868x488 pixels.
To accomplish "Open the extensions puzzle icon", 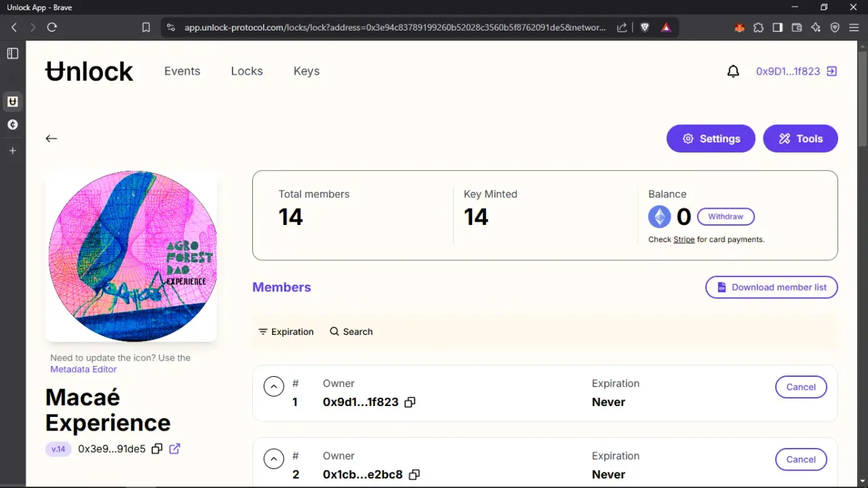I will 758,27.
